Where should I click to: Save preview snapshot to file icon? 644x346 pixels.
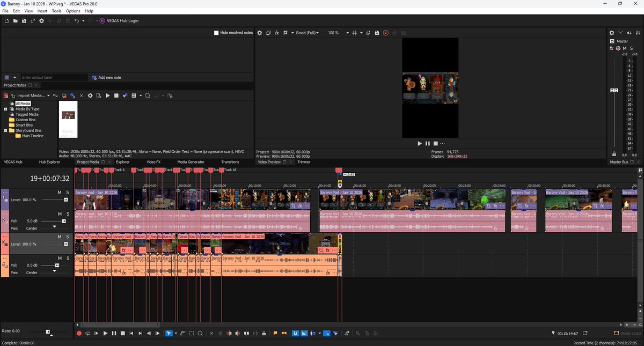[377, 33]
